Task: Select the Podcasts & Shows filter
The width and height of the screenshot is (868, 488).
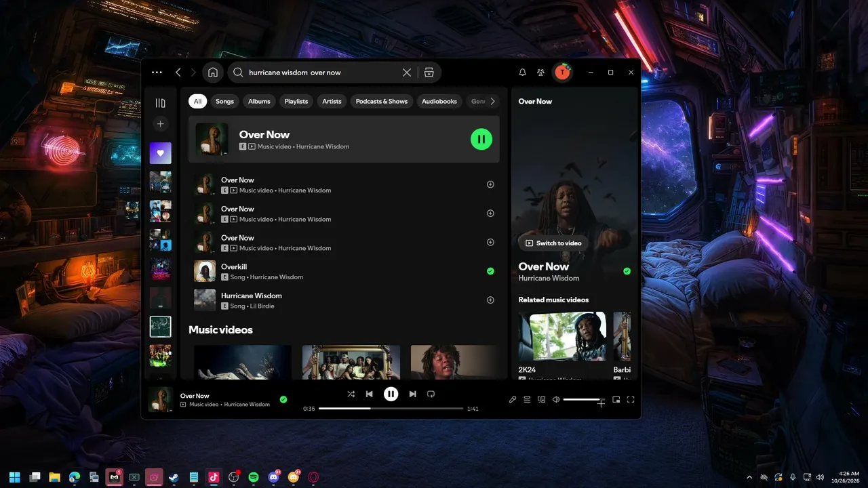Action: click(382, 102)
